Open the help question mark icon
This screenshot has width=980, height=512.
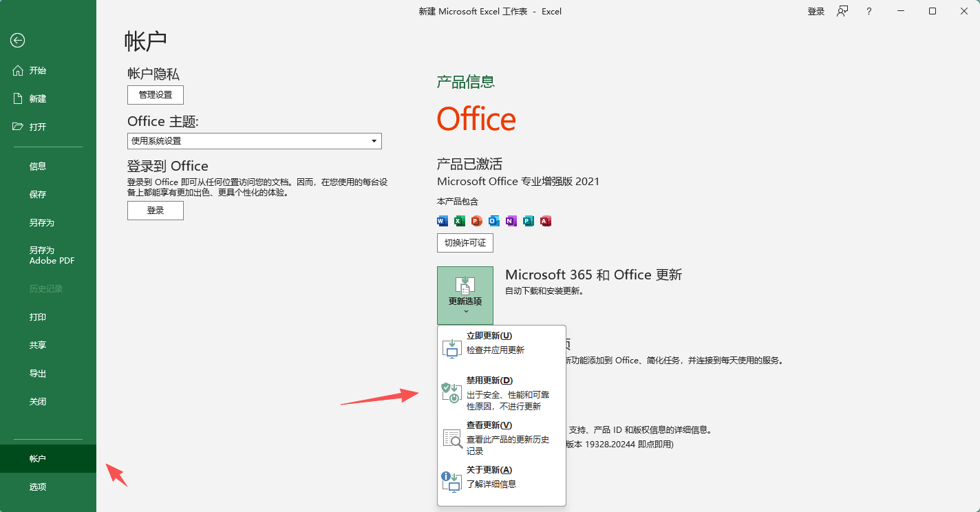(869, 11)
